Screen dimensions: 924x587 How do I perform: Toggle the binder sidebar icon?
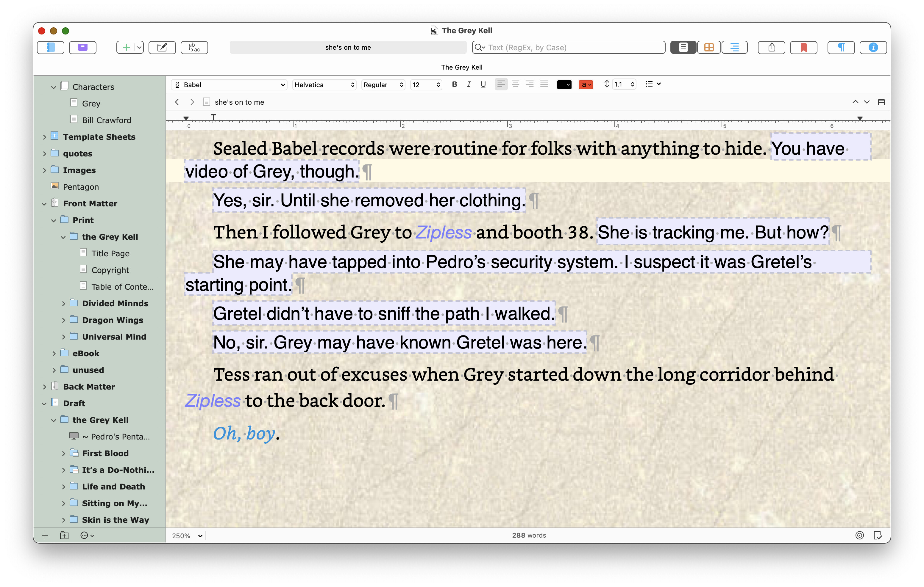click(x=50, y=47)
